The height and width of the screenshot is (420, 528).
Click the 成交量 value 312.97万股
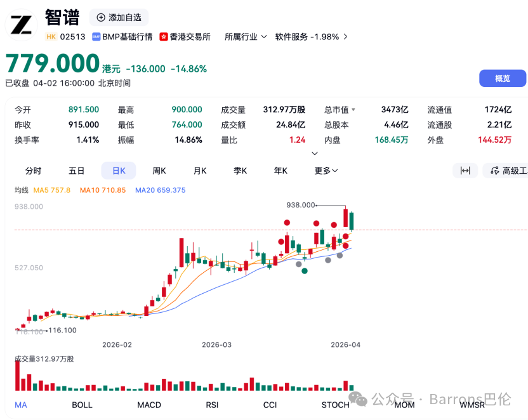click(284, 109)
